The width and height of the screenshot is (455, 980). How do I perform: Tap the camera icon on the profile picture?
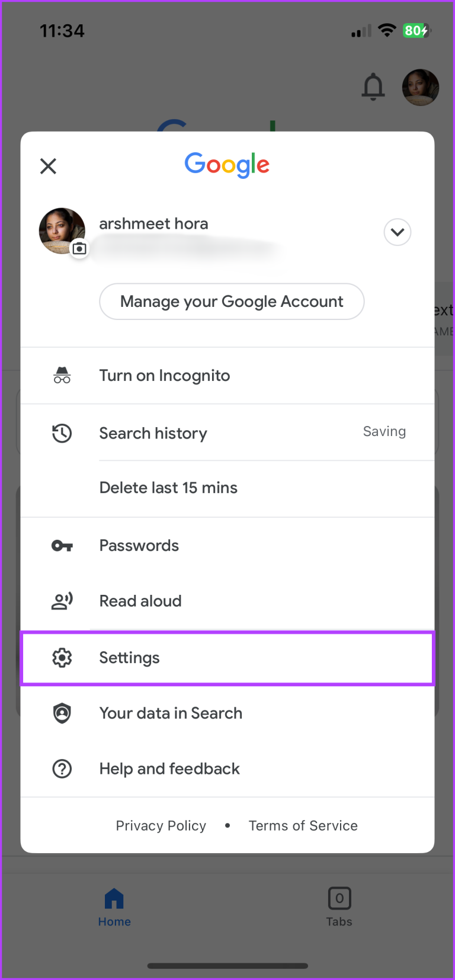(79, 249)
